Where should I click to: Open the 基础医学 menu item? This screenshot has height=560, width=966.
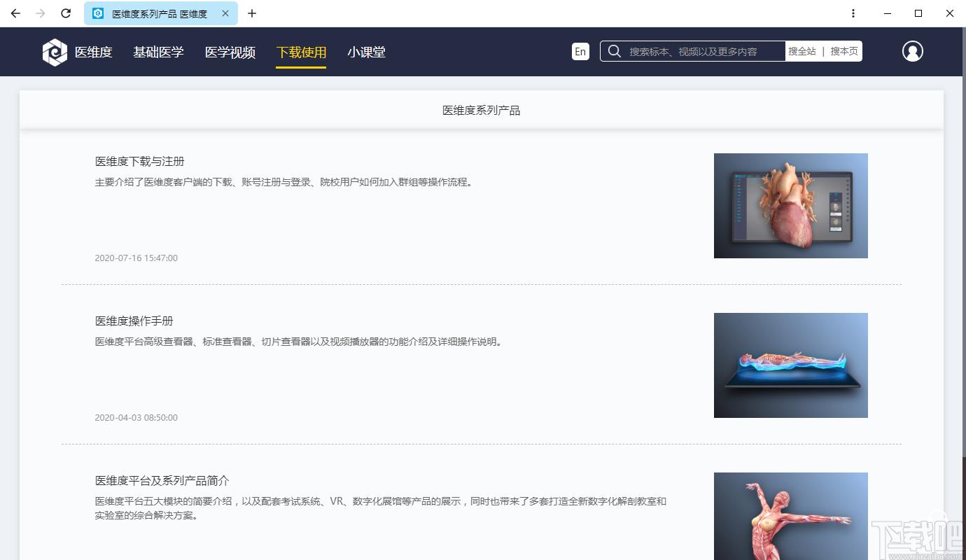click(x=158, y=52)
